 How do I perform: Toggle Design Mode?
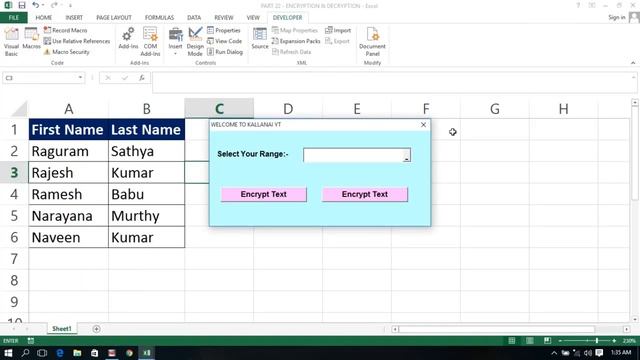tap(195, 42)
